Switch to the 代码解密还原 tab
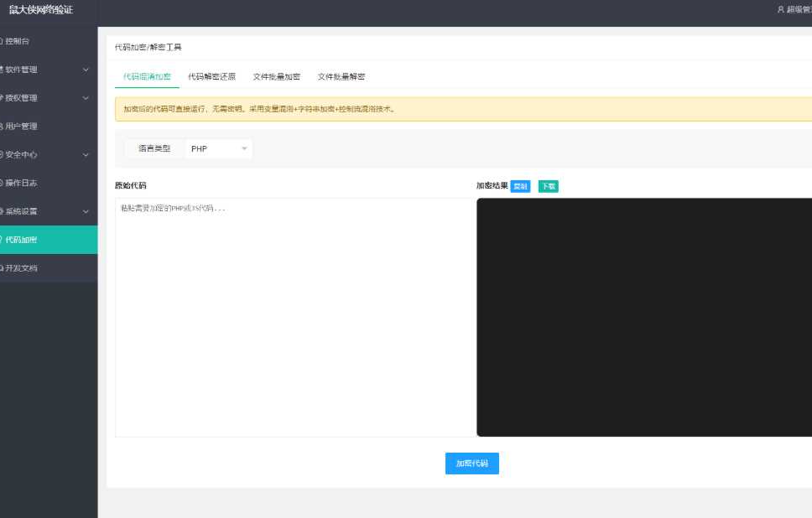 point(211,76)
